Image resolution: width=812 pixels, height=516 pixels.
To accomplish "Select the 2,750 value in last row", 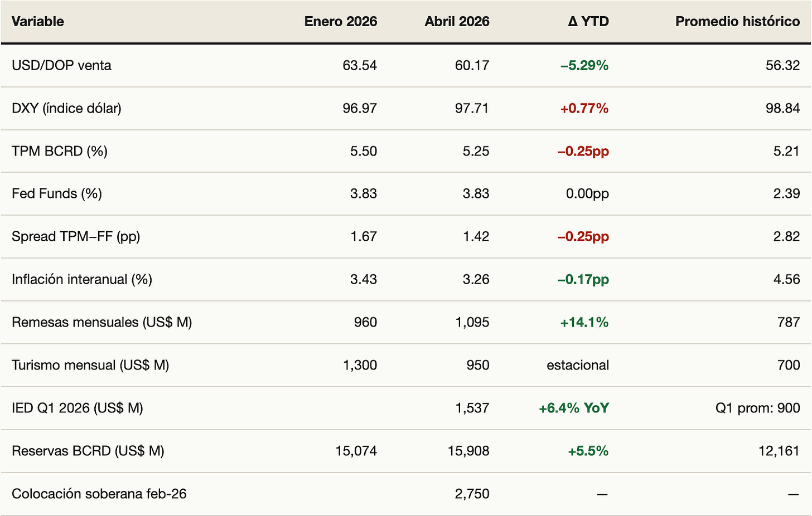I will tap(472, 494).
